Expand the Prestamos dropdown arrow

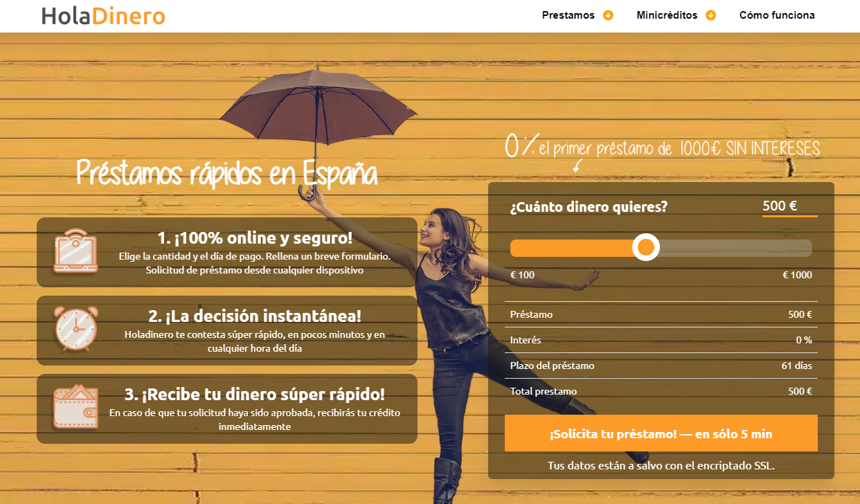pyautogui.click(x=608, y=15)
